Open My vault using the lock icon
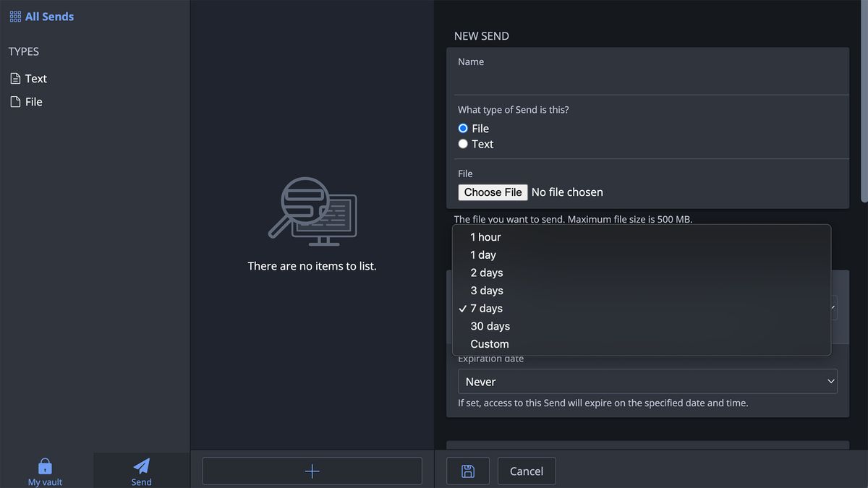 [x=44, y=466]
